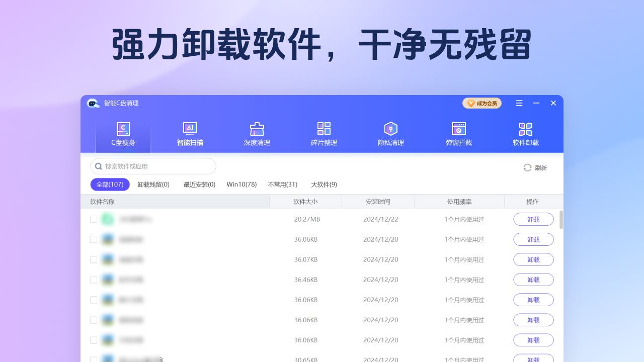Open the 深度清理 deep clean tool
This screenshot has width=644, height=362.
(x=257, y=134)
